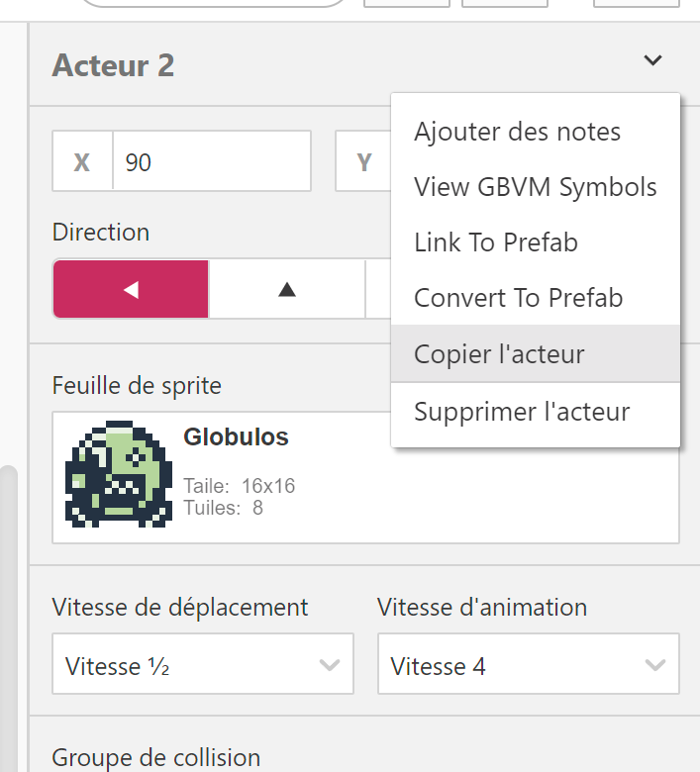Select View GBVM Symbols menu entry

pos(535,187)
